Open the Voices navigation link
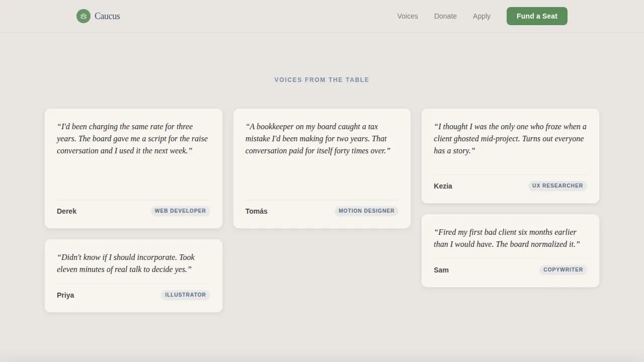 407,16
